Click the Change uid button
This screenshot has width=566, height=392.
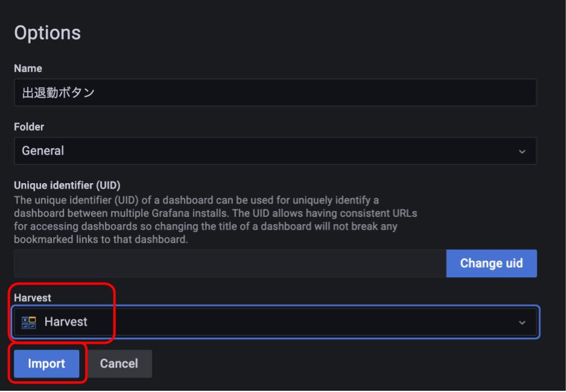(492, 264)
